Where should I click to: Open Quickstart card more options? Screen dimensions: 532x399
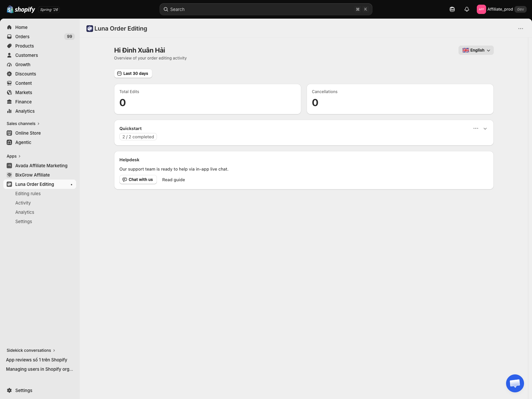[x=476, y=128]
